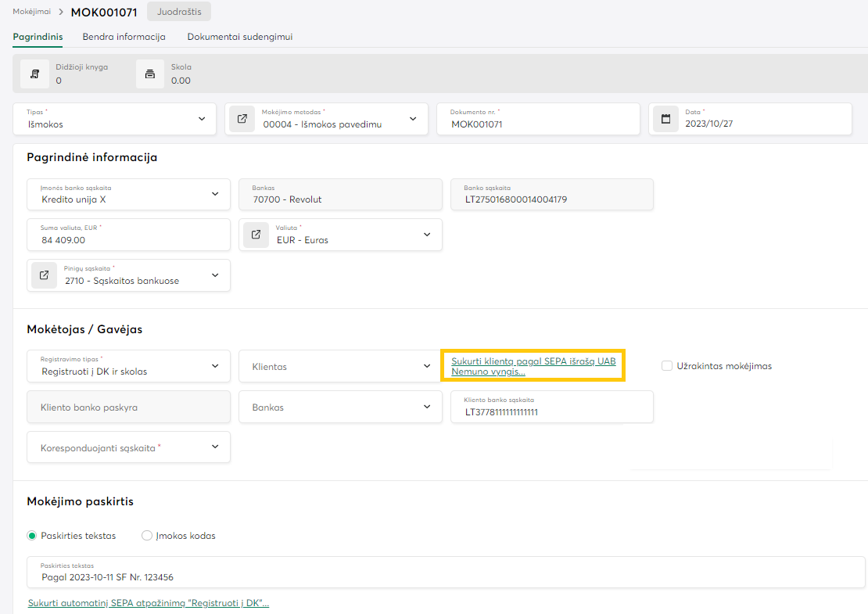Open the calendar icon for Data
The image size is (868, 614).
tap(666, 119)
